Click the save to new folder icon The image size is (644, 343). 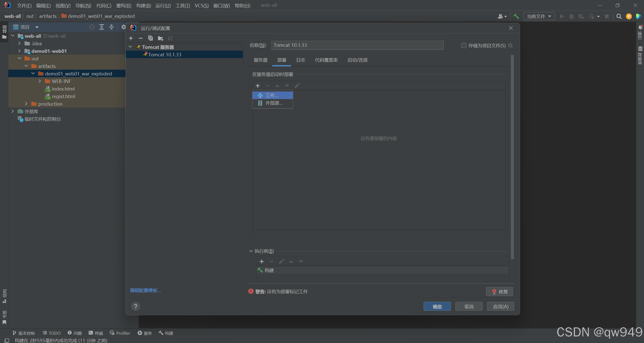(x=160, y=38)
